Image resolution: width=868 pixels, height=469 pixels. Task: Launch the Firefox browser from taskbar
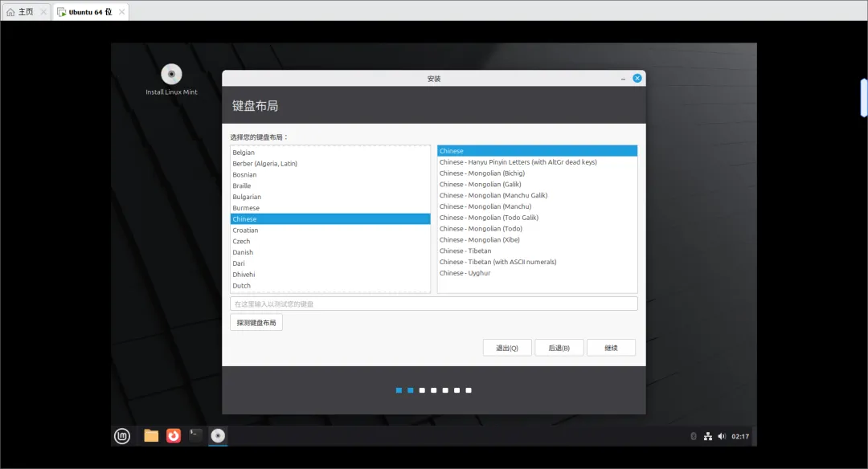[x=174, y=436]
